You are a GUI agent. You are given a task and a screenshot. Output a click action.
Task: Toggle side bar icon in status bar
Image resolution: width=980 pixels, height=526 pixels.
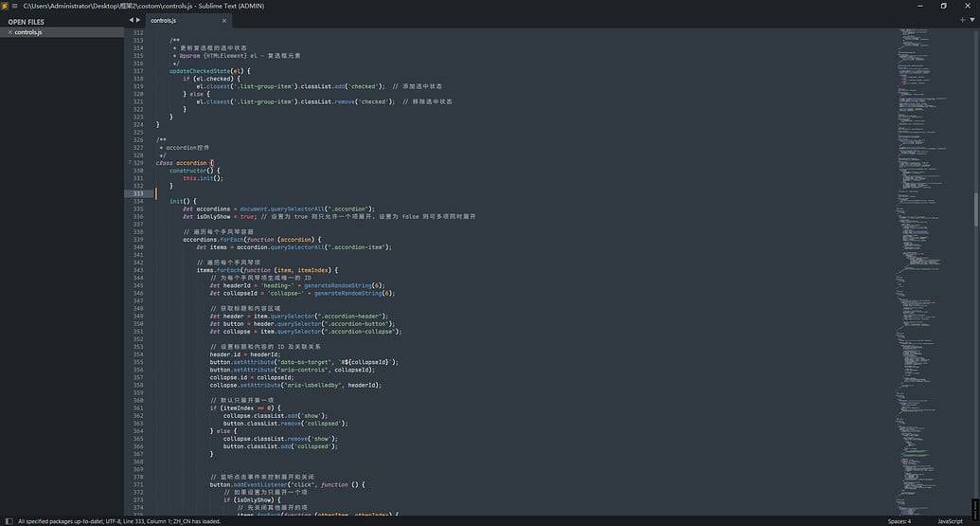7,520
